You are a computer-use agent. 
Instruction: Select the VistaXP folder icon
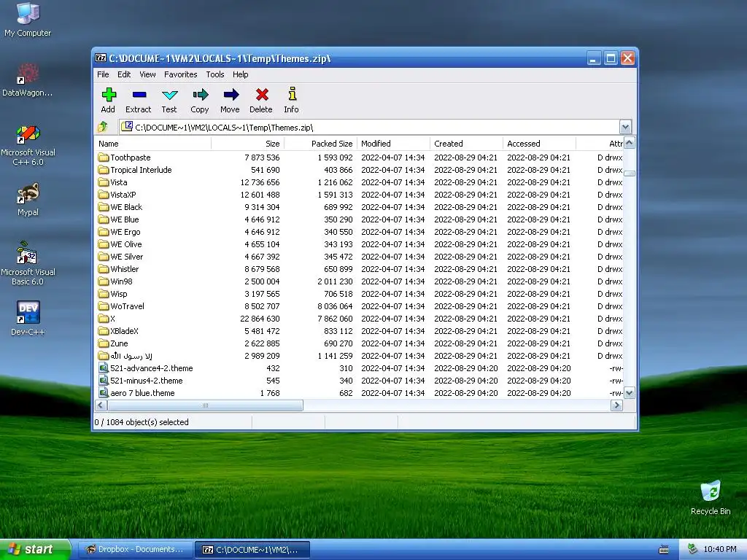(x=104, y=194)
